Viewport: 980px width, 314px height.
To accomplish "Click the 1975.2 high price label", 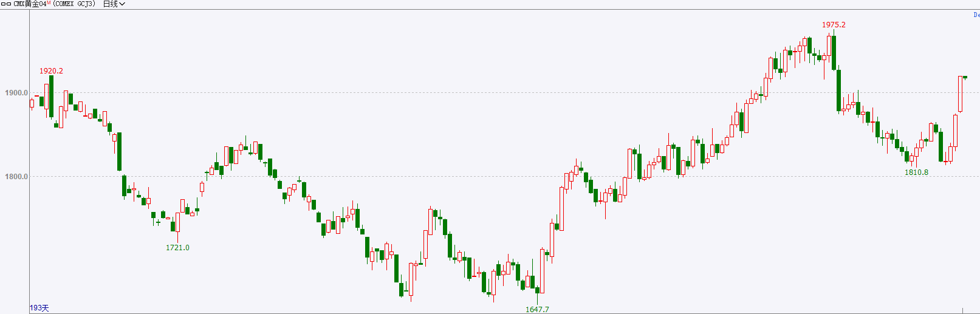I will pyautogui.click(x=834, y=25).
